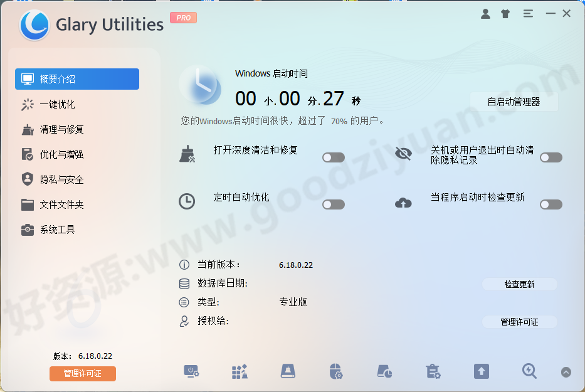
Task: Toggle 关机或用户退出时自动清除隐私记录
Action: coord(551,159)
